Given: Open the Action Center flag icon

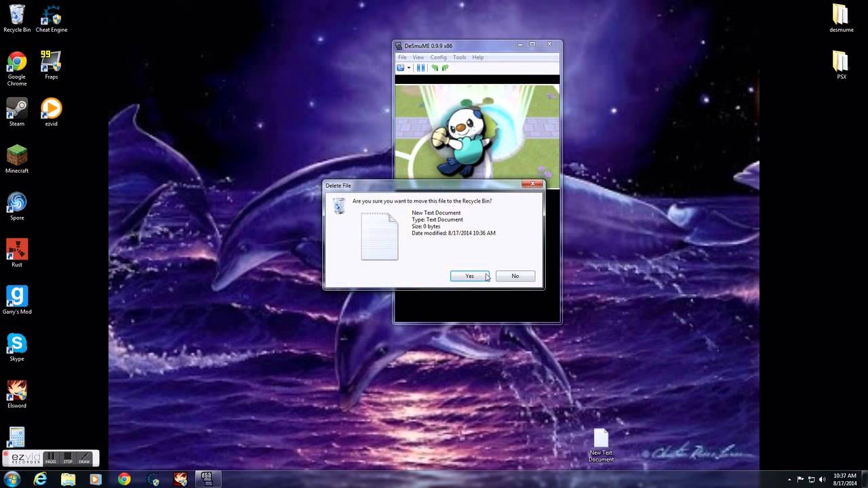Looking at the screenshot, I should [801, 480].
